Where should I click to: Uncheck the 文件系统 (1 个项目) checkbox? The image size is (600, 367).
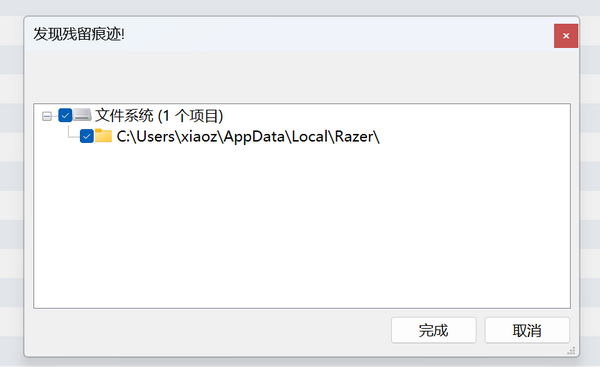65,115
